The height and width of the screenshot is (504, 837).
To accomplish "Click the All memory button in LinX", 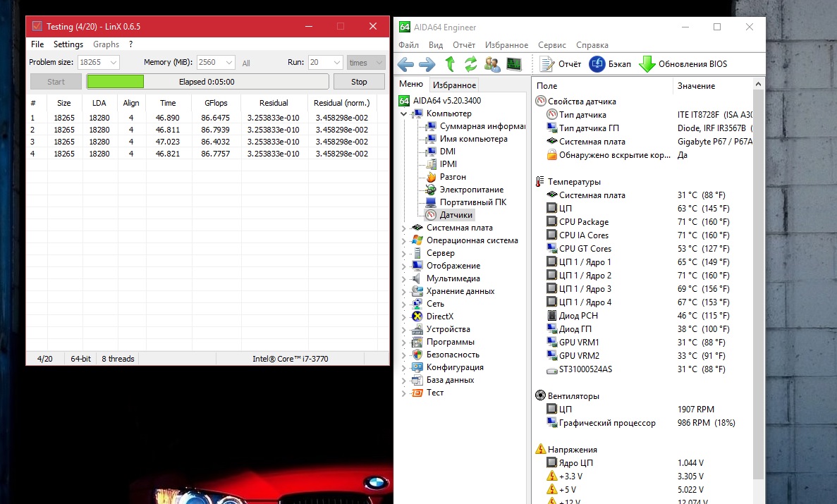I will click(246, 63).
